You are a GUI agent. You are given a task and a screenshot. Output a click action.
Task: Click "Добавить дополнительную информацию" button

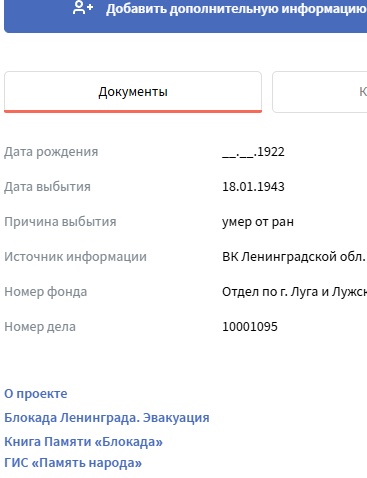coord(185,16)
